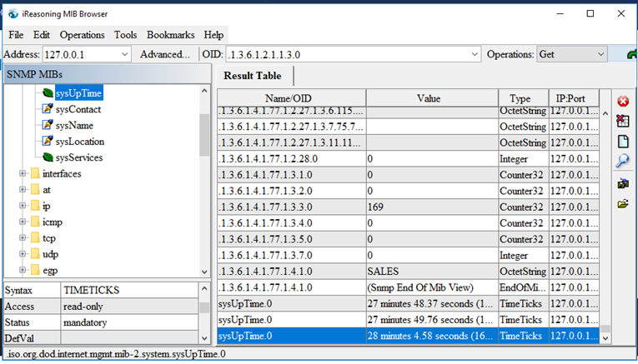
Task: Click the open folder icon in right toolbar
Action: [623, 203]
